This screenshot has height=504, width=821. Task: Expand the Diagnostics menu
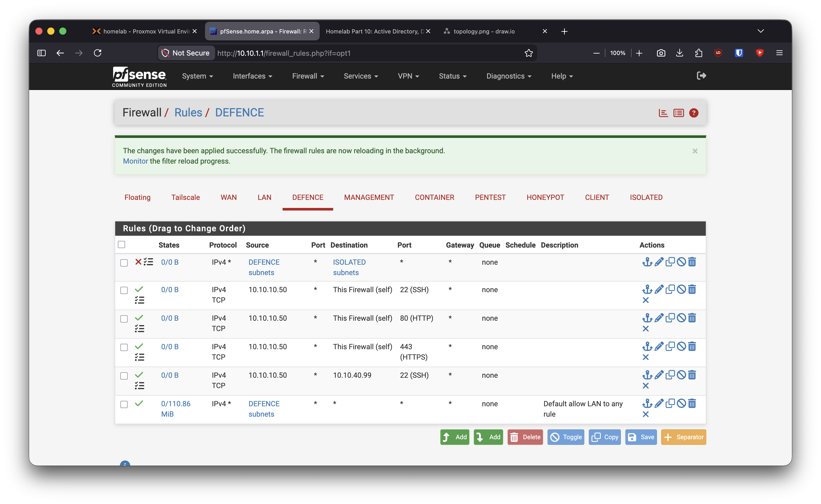(508, 76)
